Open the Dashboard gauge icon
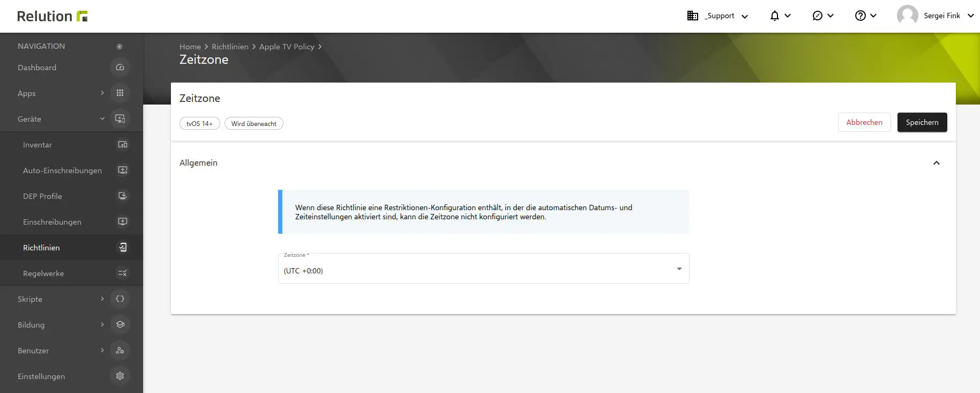The image size is (980, 393). (120, 68)
